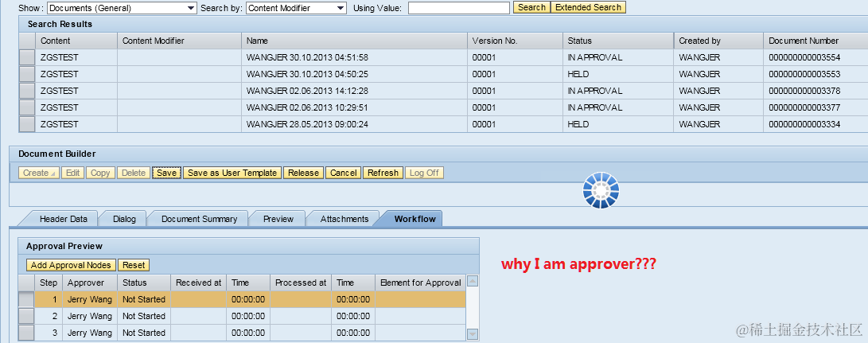The image size is (868, 343).
Task: Click the Log Off button
Action: 424,173
